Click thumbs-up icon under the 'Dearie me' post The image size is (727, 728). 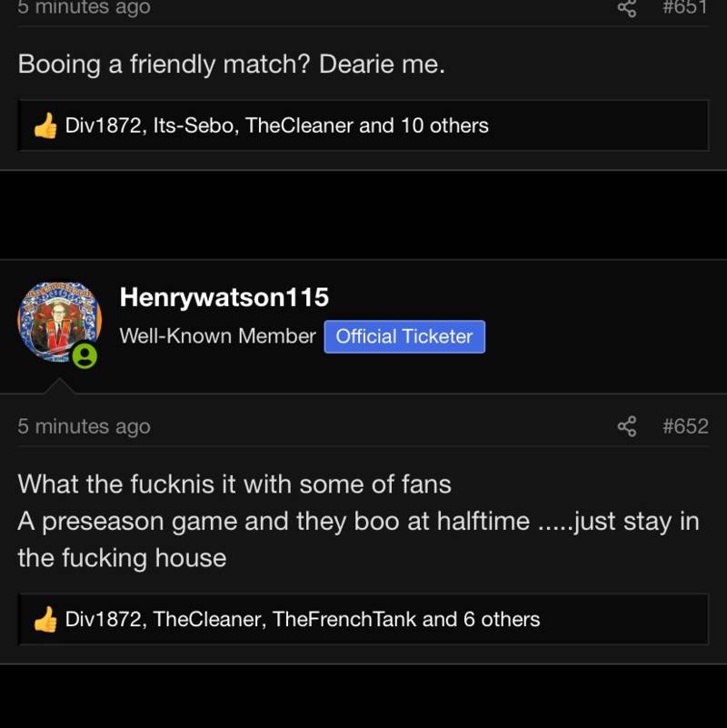pos(45,126)
